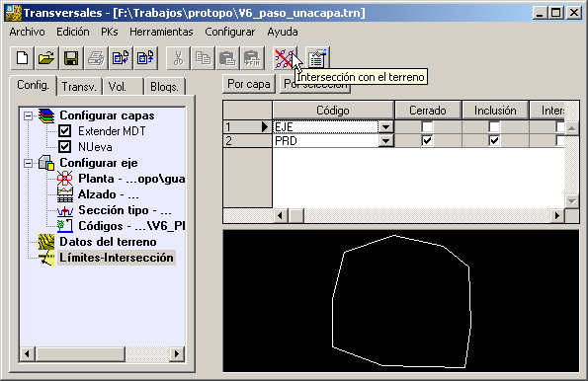This screenshot has height=381, width=588.
Task: Click the Código column header
Action: 333,111
